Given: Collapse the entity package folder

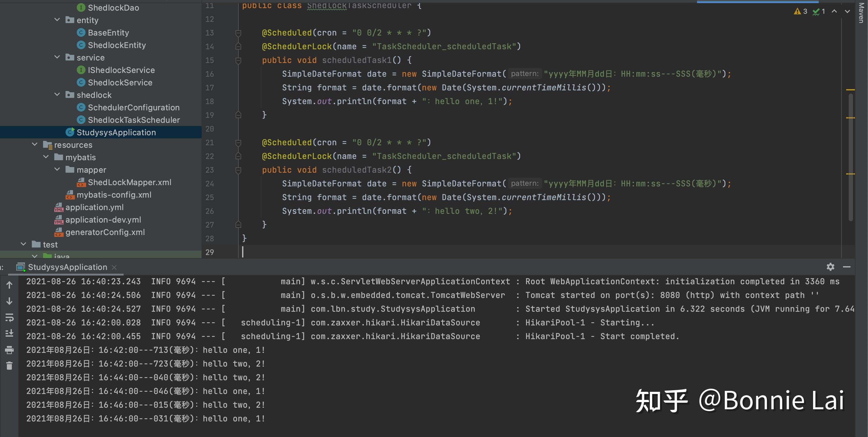Looking at the screenshot, I should click(x=57, y=20).
